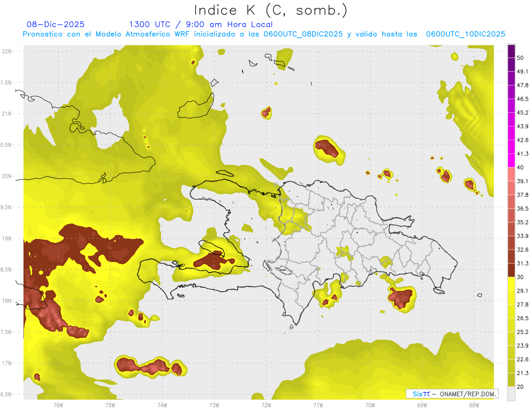
Task: Click the '73W' longitude axis label
Action: (214, 405)
